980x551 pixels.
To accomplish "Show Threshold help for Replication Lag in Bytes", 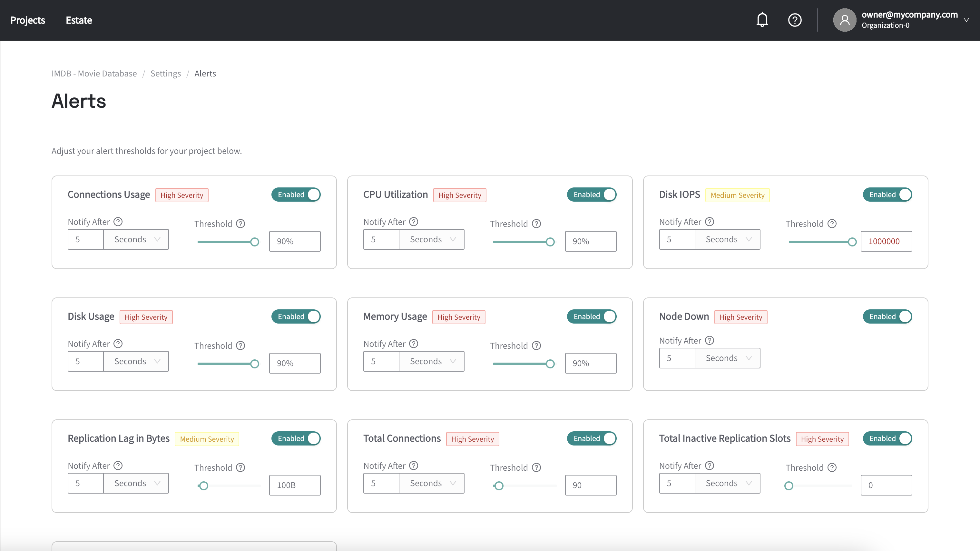I will pos(240,467).
